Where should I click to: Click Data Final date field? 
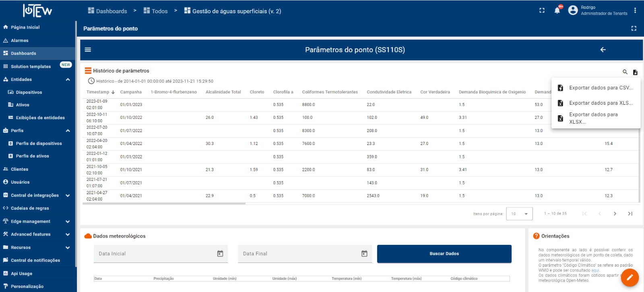[305, 254]
